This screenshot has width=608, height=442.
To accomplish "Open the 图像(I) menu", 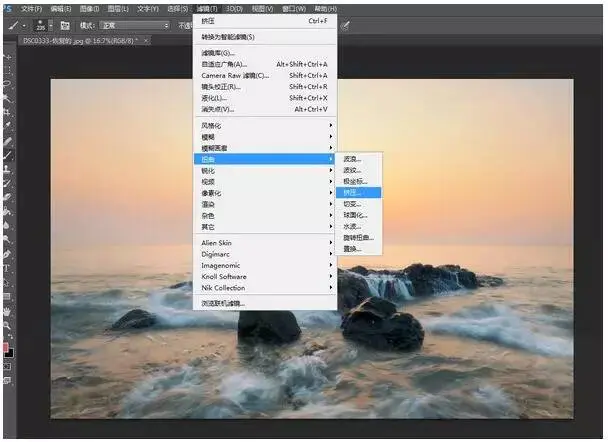I will coord(90,9).
